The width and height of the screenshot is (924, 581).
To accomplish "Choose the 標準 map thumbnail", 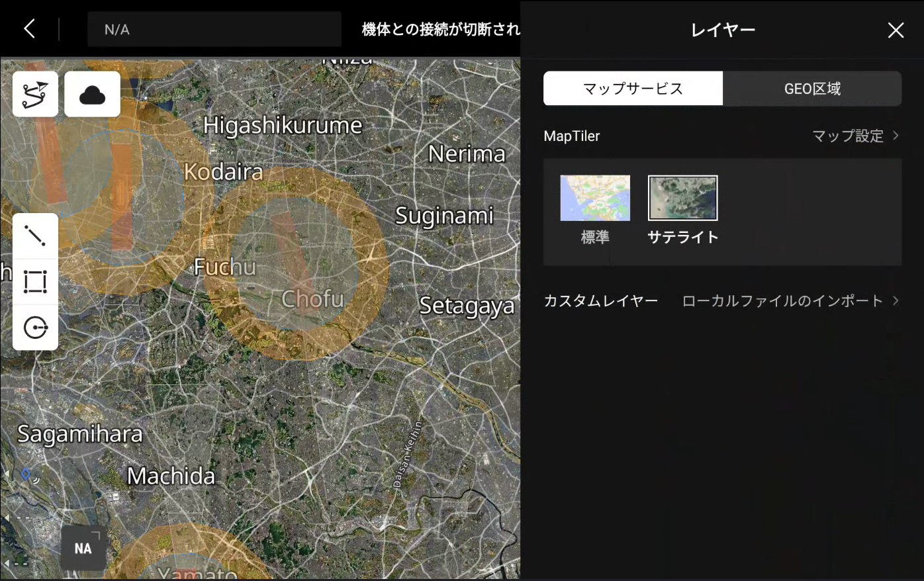I will point(595,198).
